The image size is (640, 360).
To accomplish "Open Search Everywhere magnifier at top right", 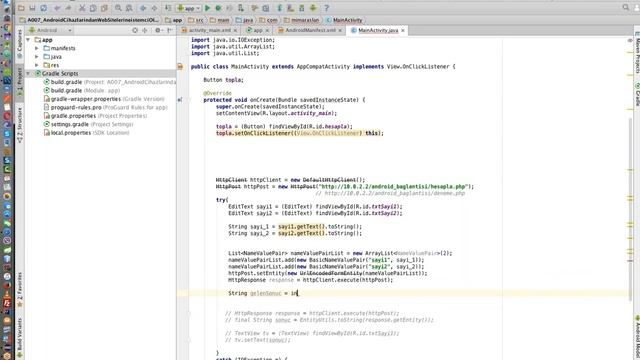I will [x=626, y=7].
